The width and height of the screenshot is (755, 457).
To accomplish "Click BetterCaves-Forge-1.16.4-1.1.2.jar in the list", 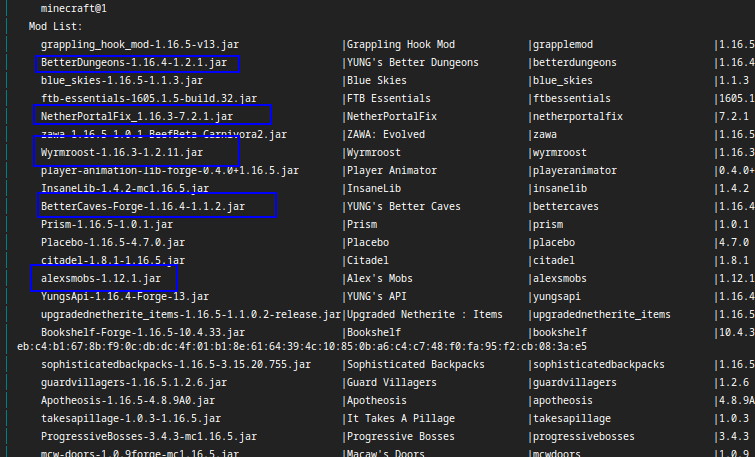I will click(143, 206).
